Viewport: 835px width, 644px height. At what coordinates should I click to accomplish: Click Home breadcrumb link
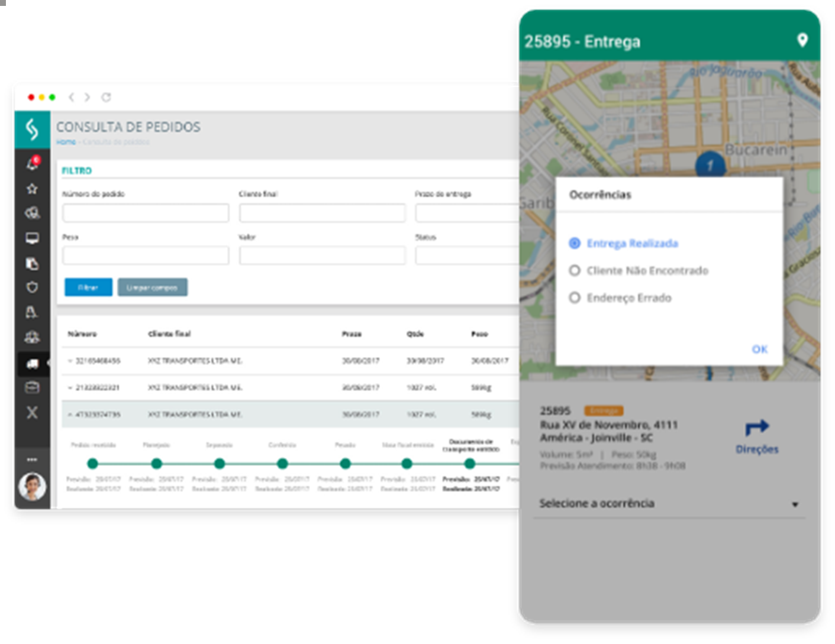tap(66, 142)
